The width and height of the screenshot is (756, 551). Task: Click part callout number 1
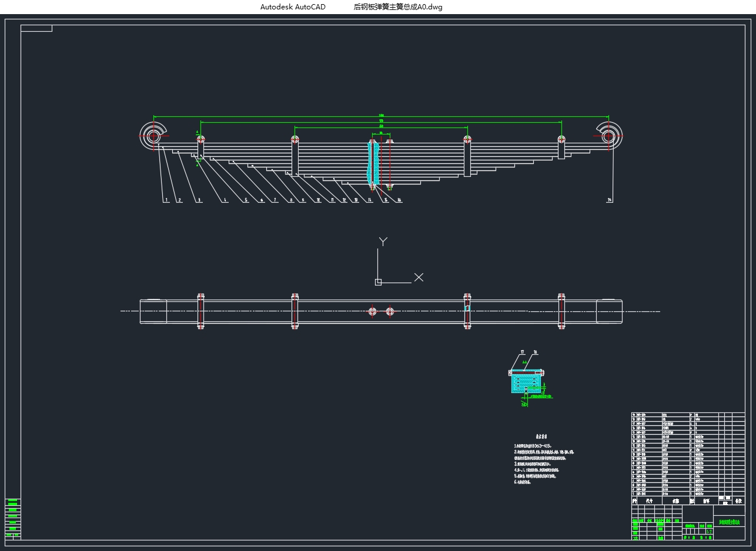point(167,200)
